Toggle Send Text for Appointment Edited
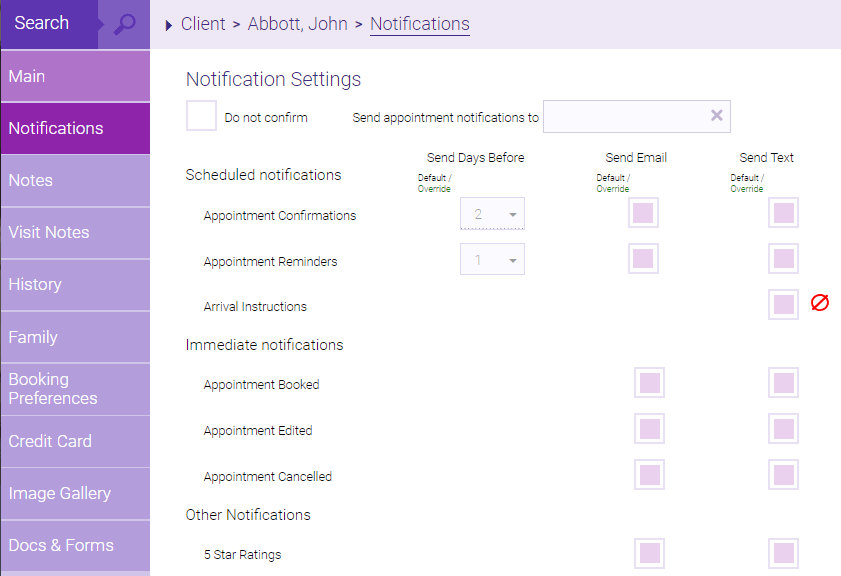The image size is (841, 576). pyautogui.click(x=783, y=429)
